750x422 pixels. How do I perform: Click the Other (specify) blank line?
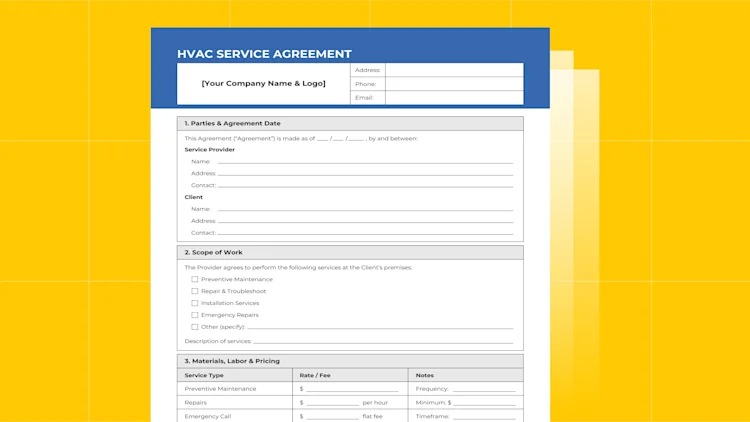[380, 327]
